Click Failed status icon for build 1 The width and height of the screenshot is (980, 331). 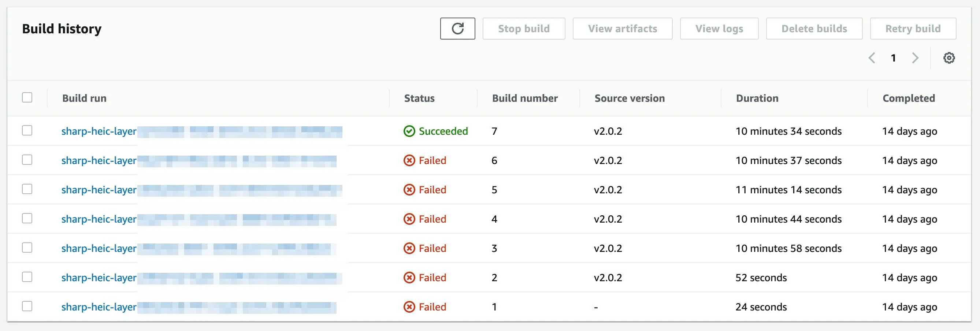tap(409, 307)
